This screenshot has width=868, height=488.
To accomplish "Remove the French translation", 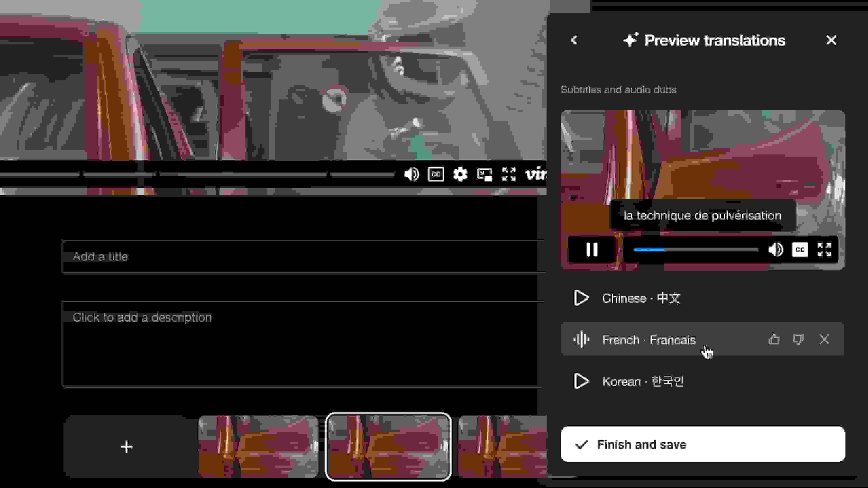I will click(x=824, y=339).
